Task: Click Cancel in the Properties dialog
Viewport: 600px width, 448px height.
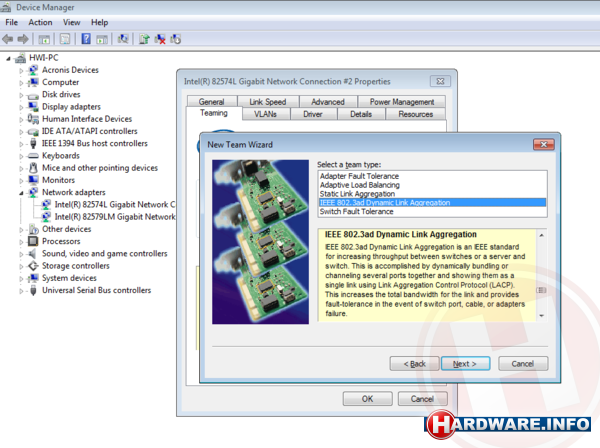Action: 422,399
